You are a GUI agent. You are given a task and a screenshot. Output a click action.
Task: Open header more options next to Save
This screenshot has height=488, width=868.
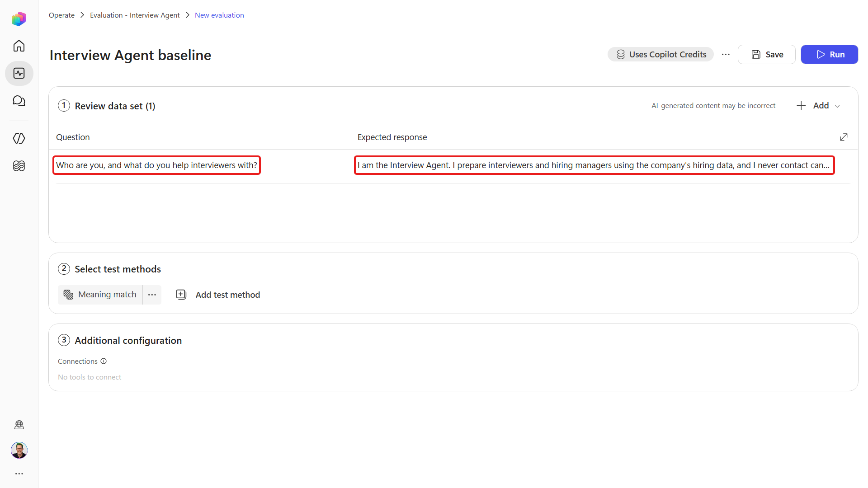(726, 54)
